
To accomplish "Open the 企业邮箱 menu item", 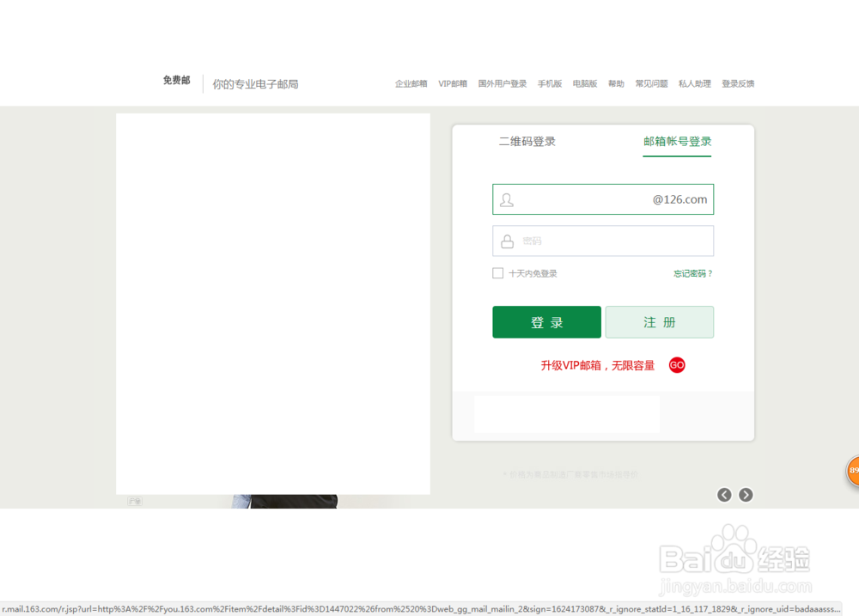I will pos(410,83).
